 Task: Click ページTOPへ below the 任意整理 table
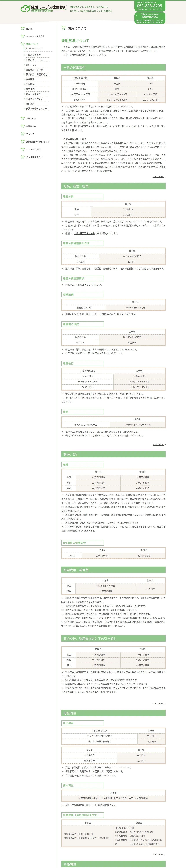[159, 855]
